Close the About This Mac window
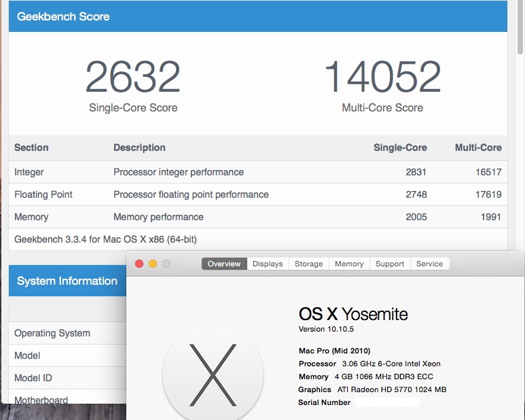The width and height of the screenshot is (525, 420). (139, 264)
